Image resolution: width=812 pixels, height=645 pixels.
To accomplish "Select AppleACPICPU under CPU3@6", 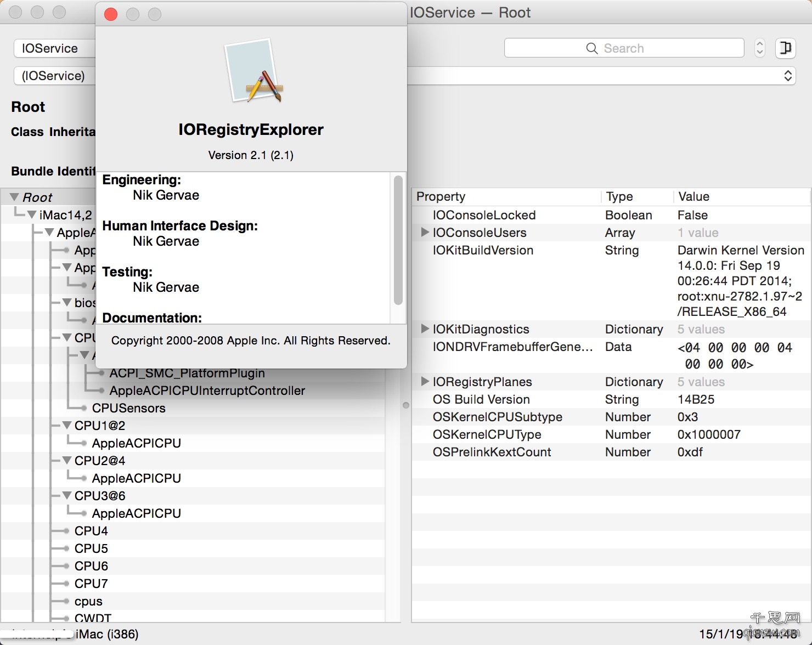I will tap(137, 513).
